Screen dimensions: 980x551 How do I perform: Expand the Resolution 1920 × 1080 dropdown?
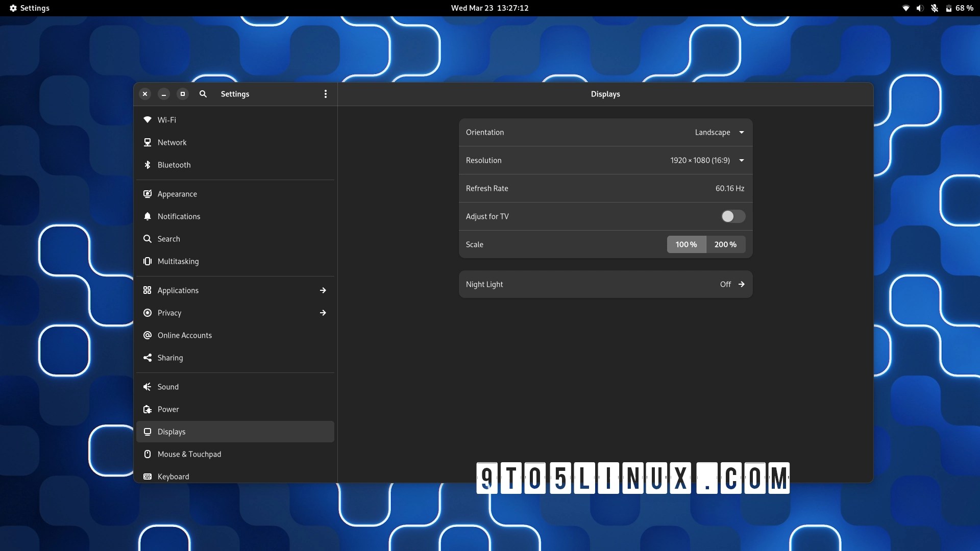(x=707, y=160)
